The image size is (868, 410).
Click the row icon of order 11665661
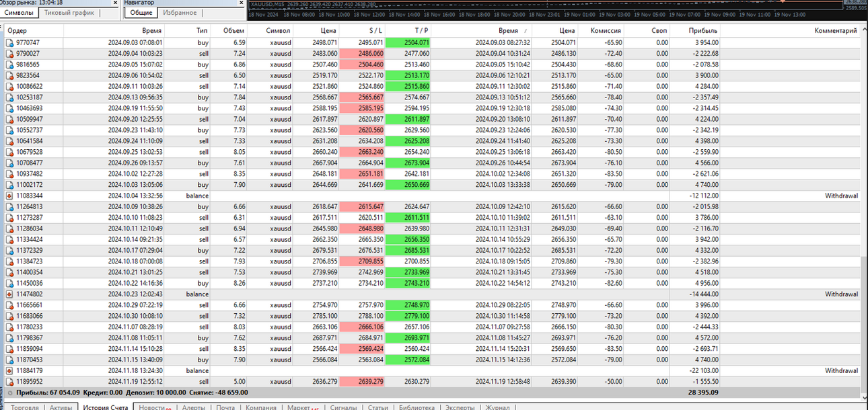tap(9, 305)
